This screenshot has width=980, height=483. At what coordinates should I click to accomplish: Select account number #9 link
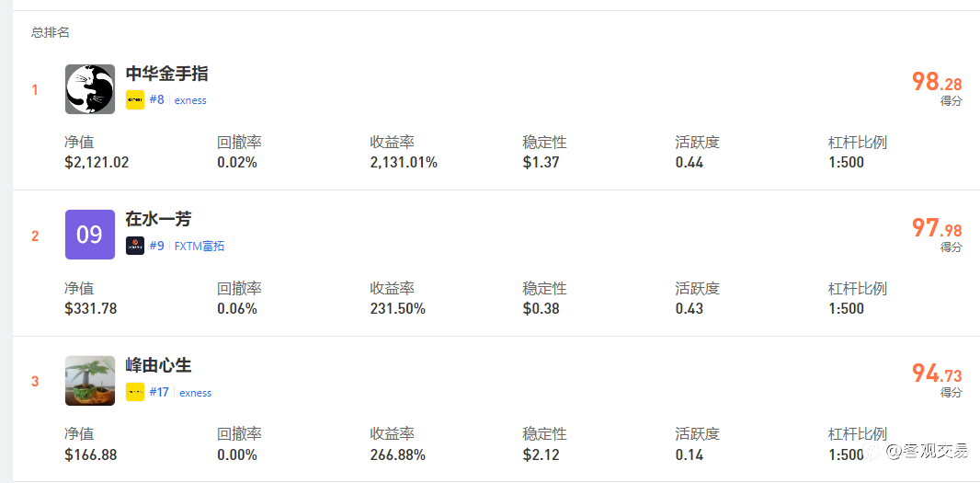coord(157,246)
